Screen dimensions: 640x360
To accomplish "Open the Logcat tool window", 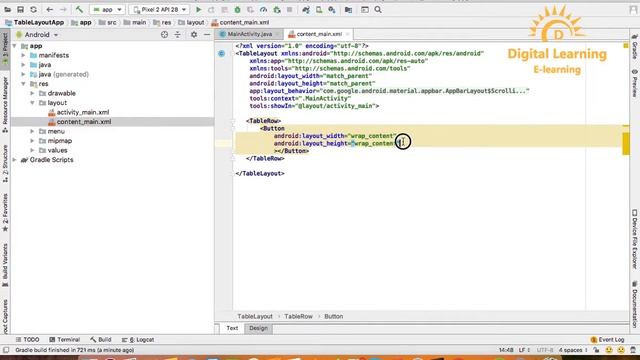I will click(x=138, y=340).
